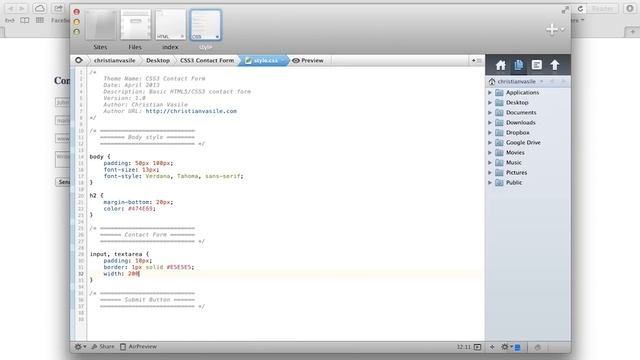Expand the Google Drive folder
640x360 pixels.
click(x=490, y=142)
